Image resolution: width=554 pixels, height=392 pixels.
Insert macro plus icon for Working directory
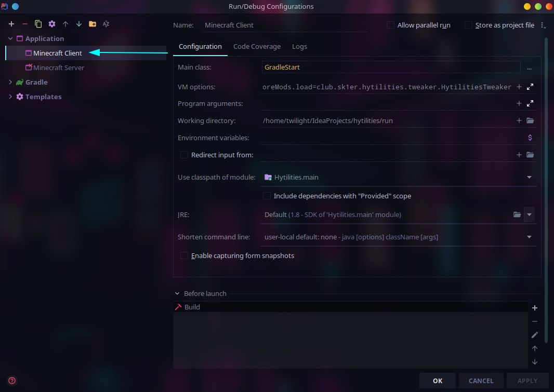coord(519,120)
